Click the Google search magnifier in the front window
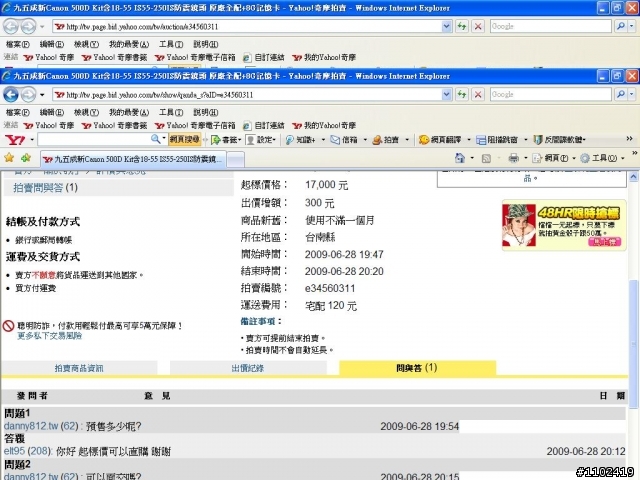This screenshot has height=480, width=640. (621, 94)
